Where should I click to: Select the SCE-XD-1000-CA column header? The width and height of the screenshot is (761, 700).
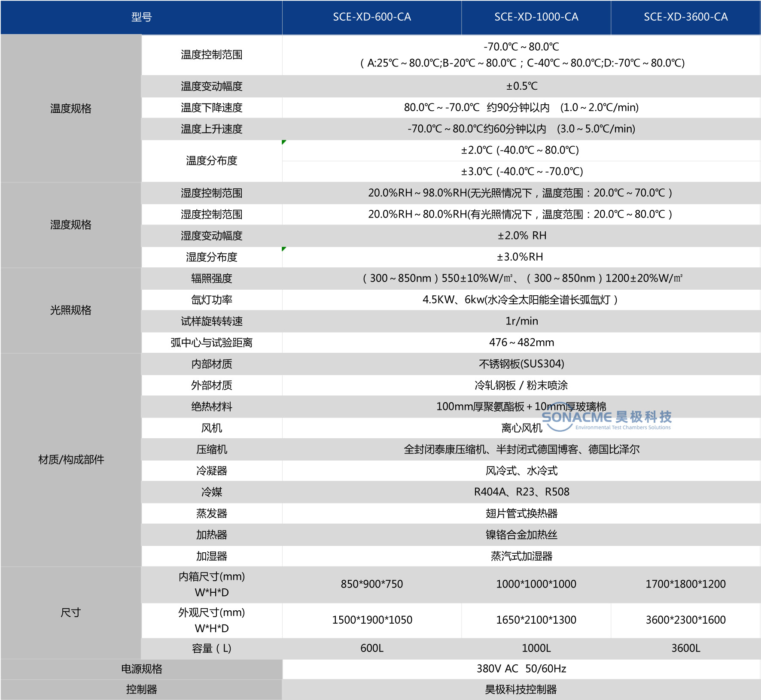point(536,17)
